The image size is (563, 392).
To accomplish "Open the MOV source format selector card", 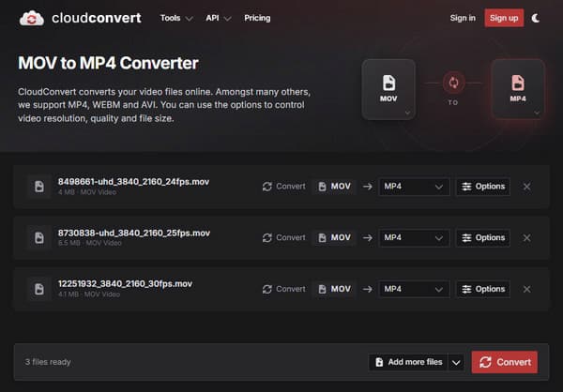I will pos(388,89).
